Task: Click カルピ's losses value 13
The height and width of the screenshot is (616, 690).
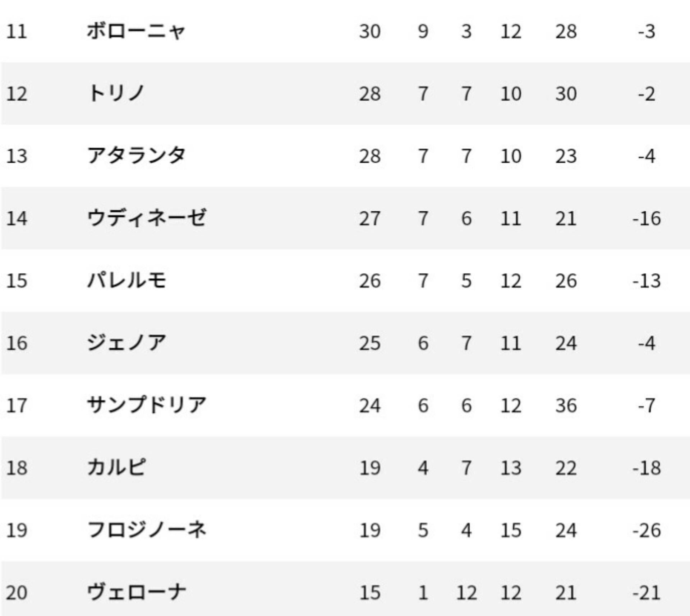Action: coord(511,468)
